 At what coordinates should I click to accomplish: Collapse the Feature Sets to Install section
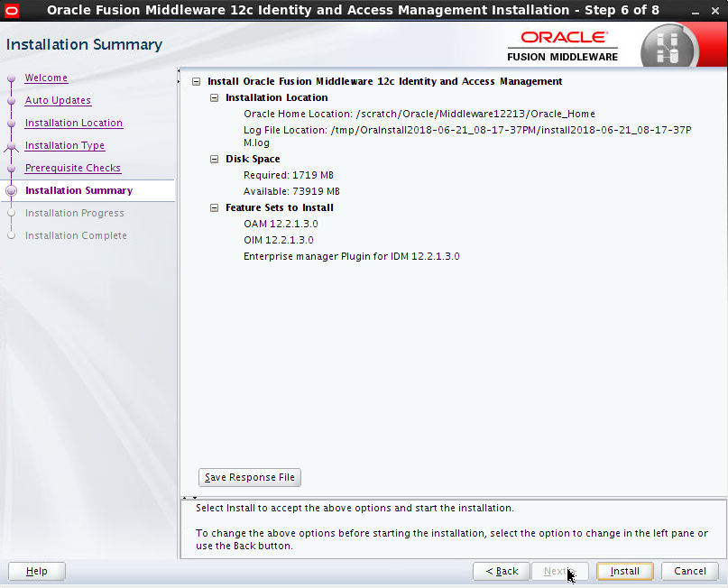coord(214,208)
